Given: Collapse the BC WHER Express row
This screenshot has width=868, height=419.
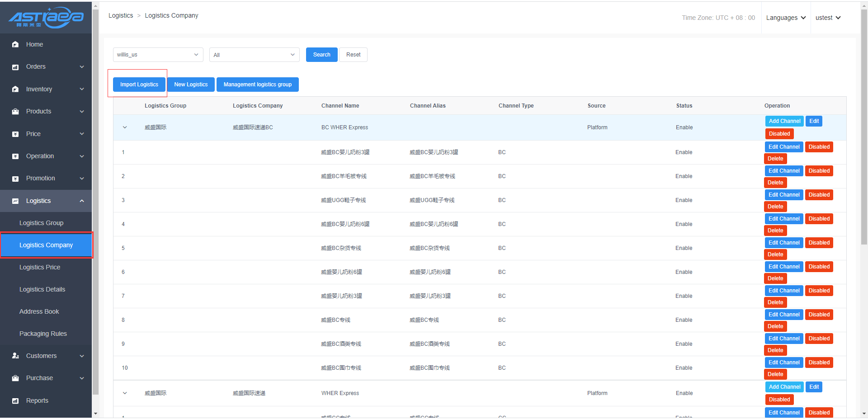Looking at the screenshot, I should coord(125,127).
